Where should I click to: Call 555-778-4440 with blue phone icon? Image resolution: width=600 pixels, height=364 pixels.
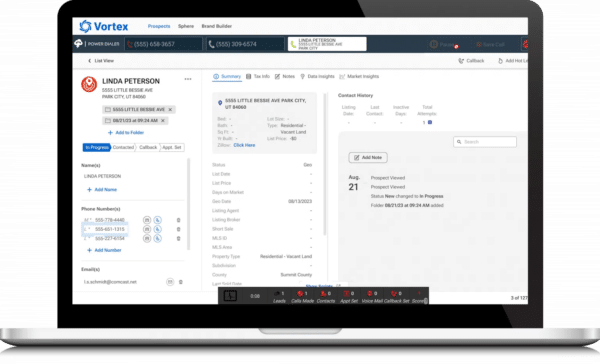(158, 220)
